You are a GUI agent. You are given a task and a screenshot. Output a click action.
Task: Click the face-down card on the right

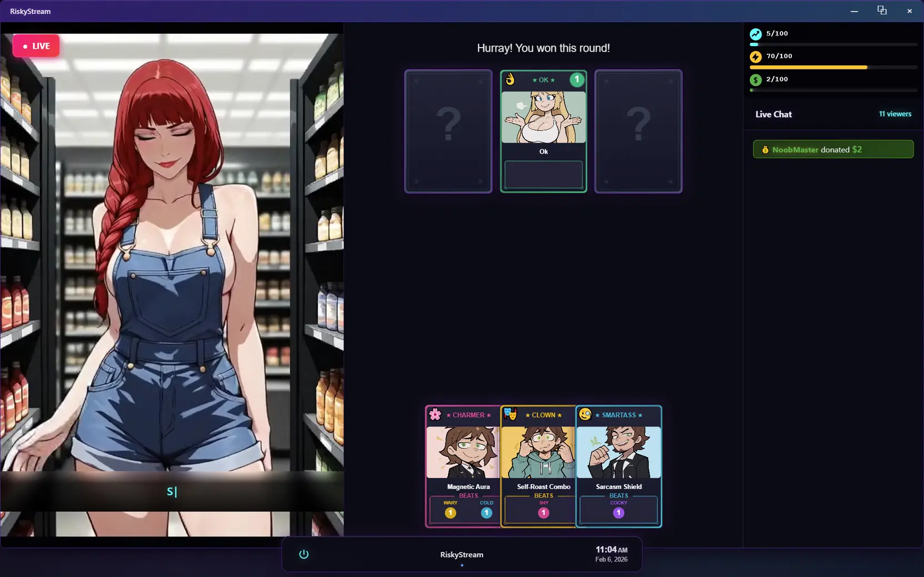click(x=638, y=131)
